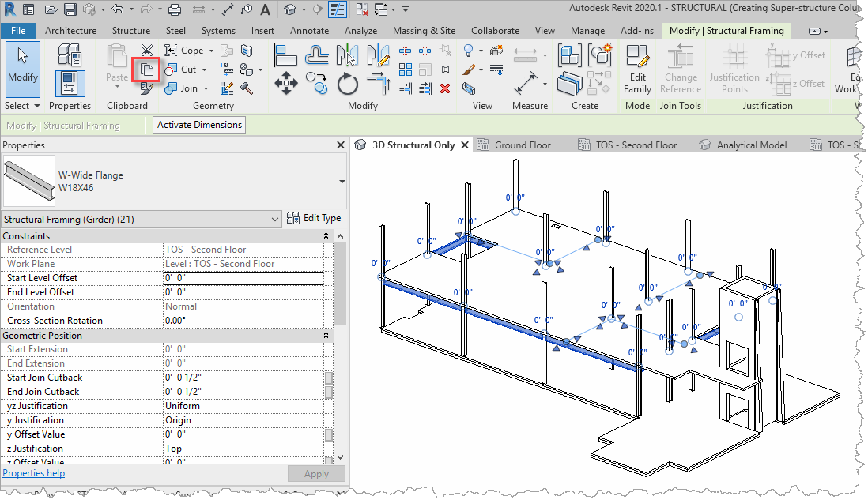This screenshot has height=500, width=868.
Task: Click the Selection Box icon
Action: 469,88
